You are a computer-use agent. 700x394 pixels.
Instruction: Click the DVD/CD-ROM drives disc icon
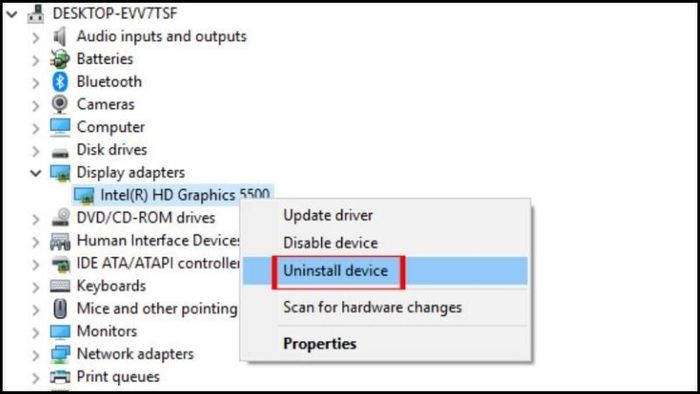click(x=60, y=218)
